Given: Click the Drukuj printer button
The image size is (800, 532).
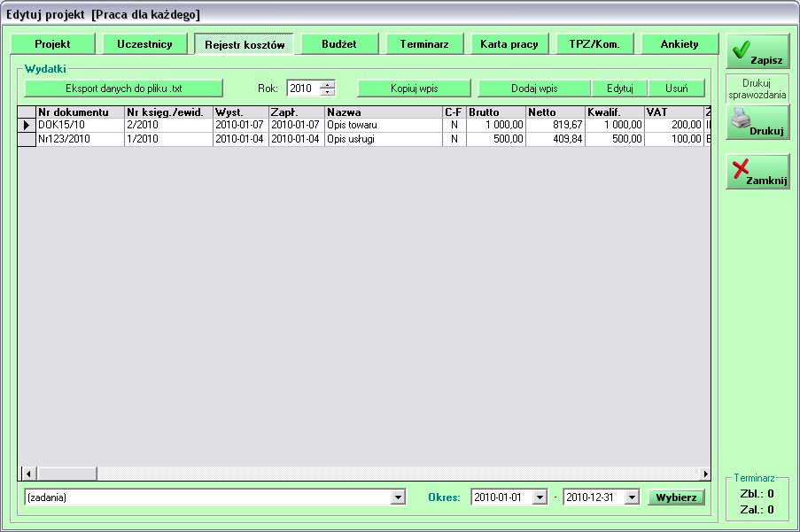Looking at the screenshot, I should click(757, 122).
